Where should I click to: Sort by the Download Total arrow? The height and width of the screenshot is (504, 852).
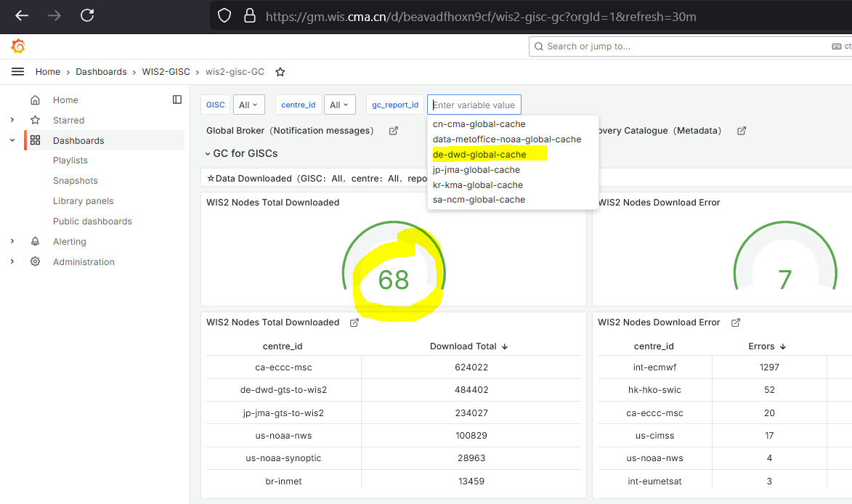(505, 346)
